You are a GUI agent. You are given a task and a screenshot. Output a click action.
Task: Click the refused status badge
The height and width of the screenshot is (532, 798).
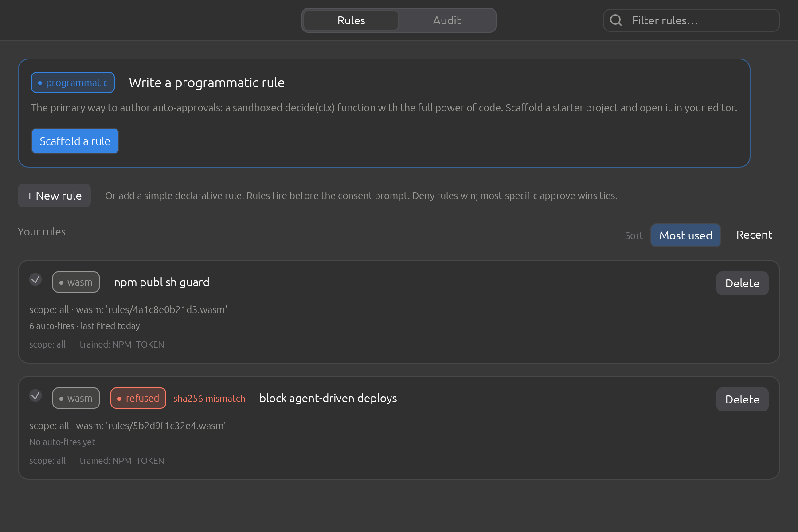point(138,398)
